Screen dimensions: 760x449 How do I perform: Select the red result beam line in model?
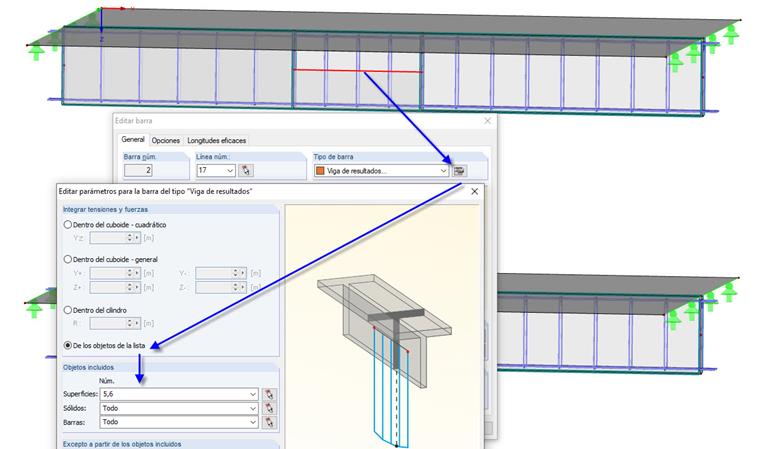pos(358,71)
